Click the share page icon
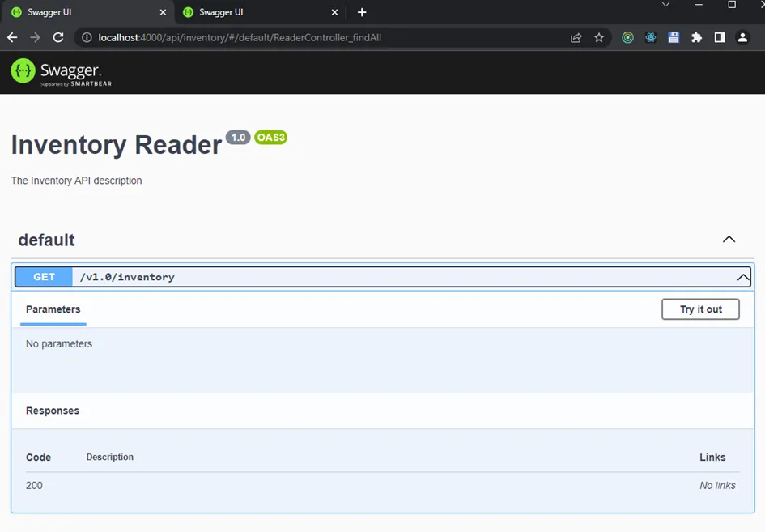 [576, 37]
